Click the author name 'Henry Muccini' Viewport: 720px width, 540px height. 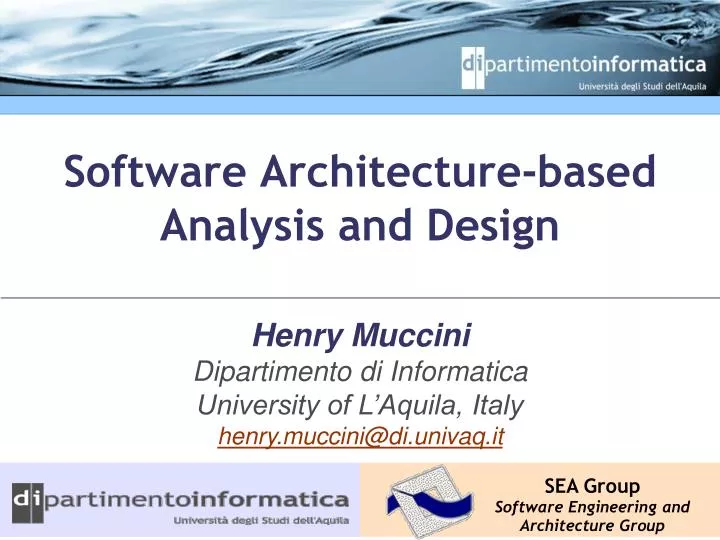(x=362, y=335)
